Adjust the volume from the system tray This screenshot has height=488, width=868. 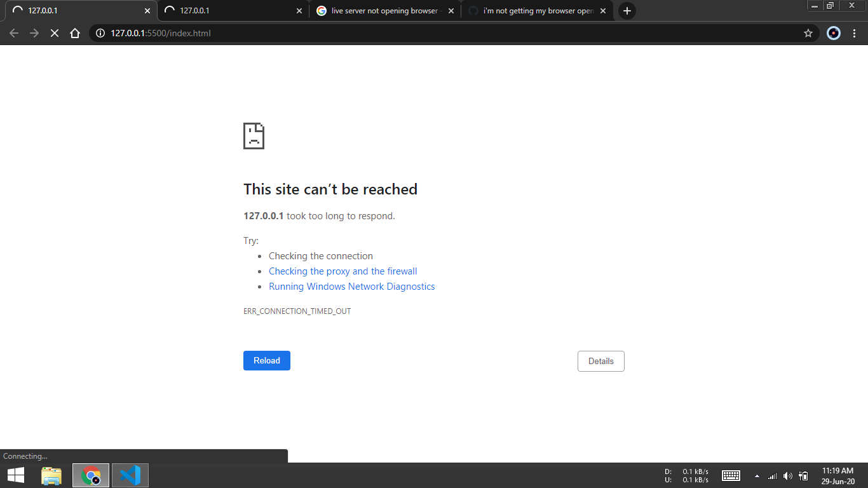click(787, 475)
